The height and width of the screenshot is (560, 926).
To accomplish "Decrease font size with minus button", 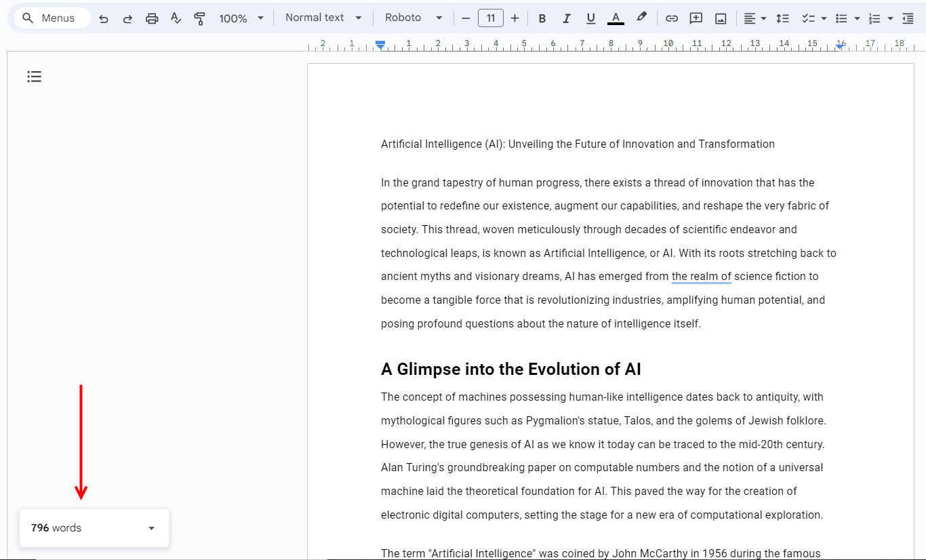I will point(466,18).
